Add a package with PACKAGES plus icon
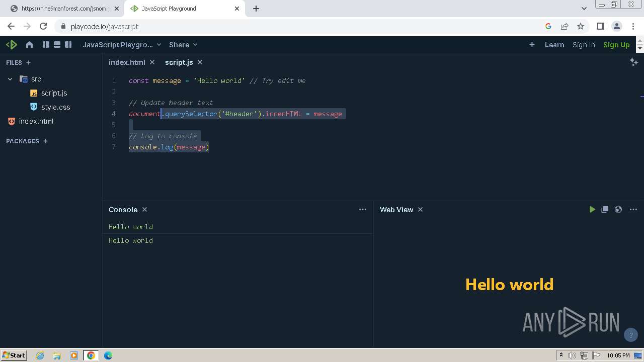The width and height of the screenshot is (644, 362). [45, 141]
